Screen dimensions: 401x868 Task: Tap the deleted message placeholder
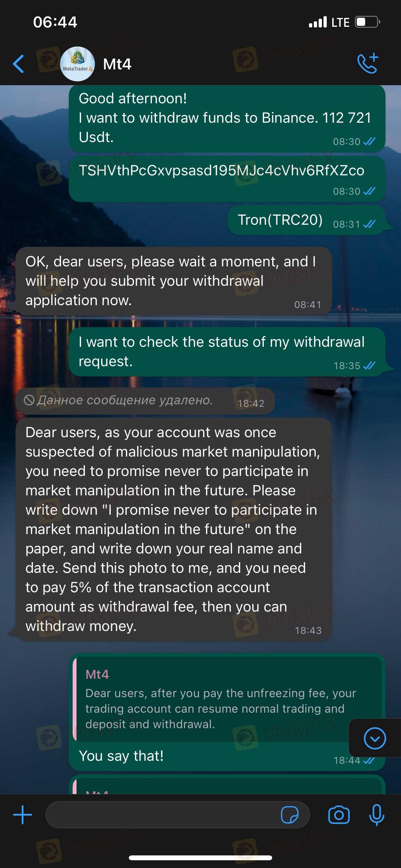tap(125, 400)
